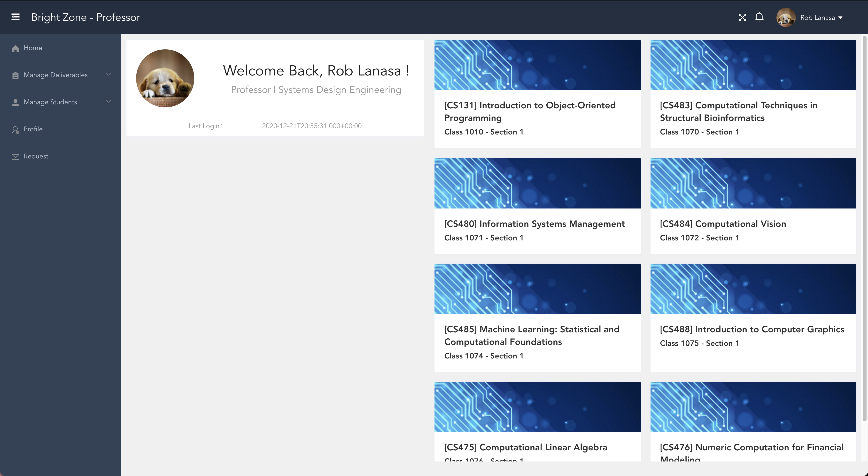Screen dimensions: 868x476
Task: Toggle the hamburger sidebar menu icon
Action: coord(15,17)
